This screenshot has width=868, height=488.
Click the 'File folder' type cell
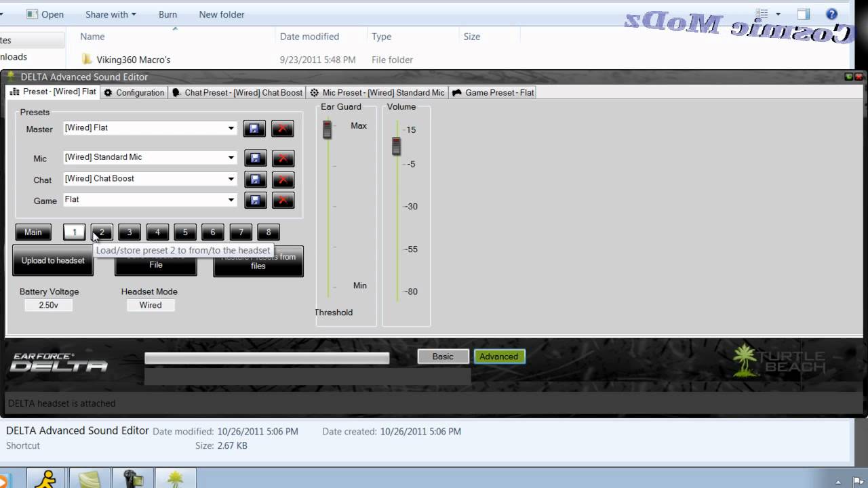pos(392,60)
